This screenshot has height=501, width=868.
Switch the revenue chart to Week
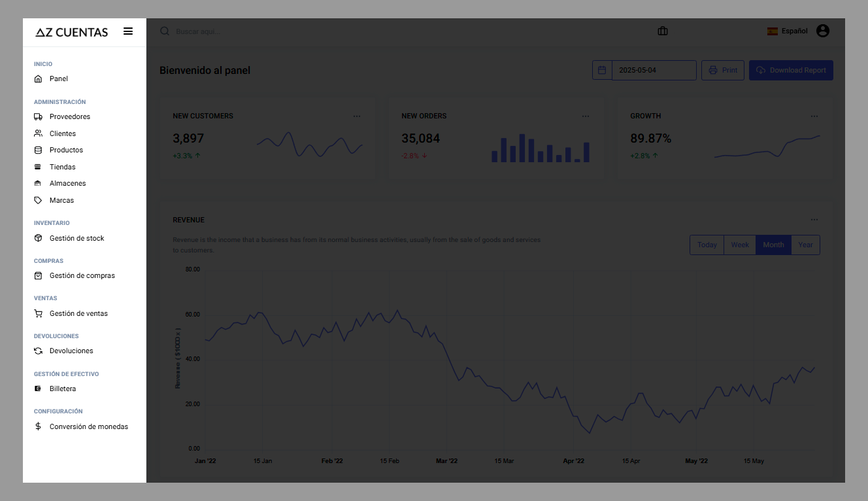(x=740, y=245)
